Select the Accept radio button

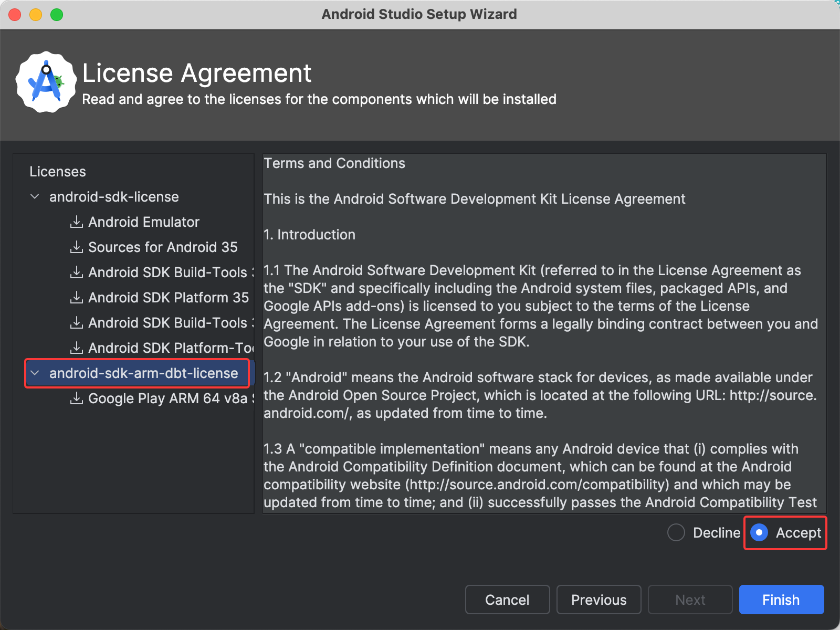click(x=759, y=532)
